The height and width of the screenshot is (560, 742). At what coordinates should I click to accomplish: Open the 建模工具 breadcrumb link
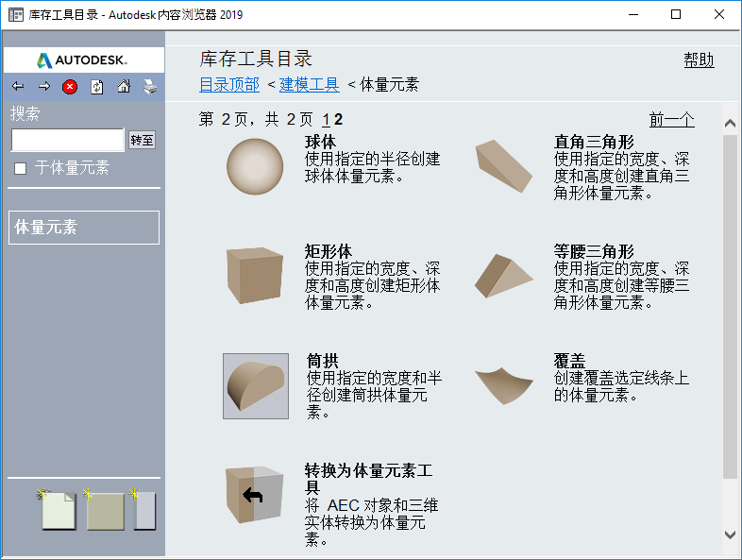pos(309,85)
